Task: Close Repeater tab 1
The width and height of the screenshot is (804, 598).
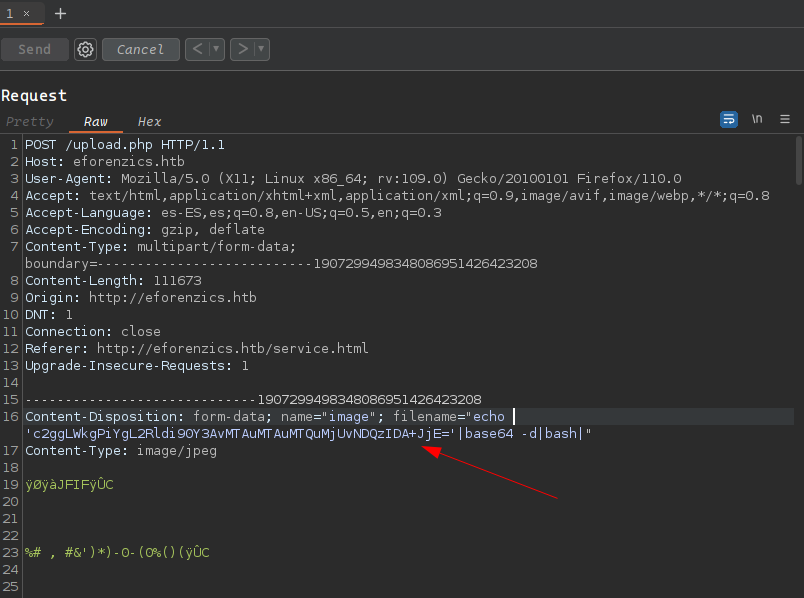Action: 27,13
